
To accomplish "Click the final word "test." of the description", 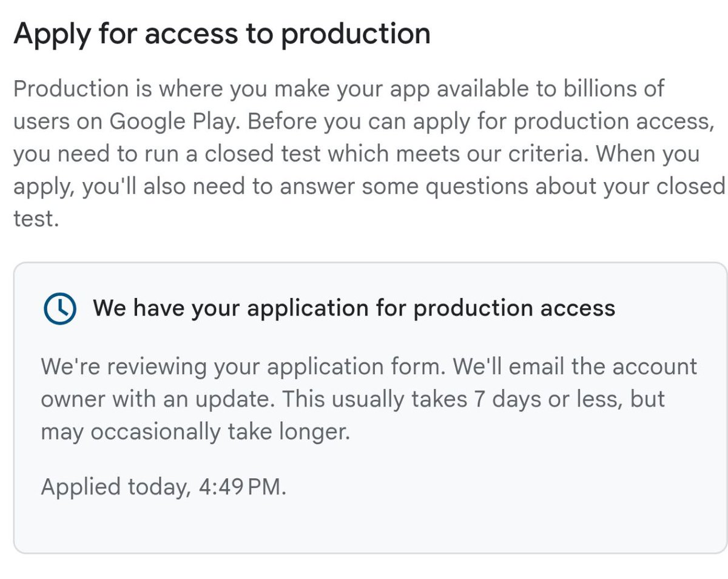I will click(36, 219).
